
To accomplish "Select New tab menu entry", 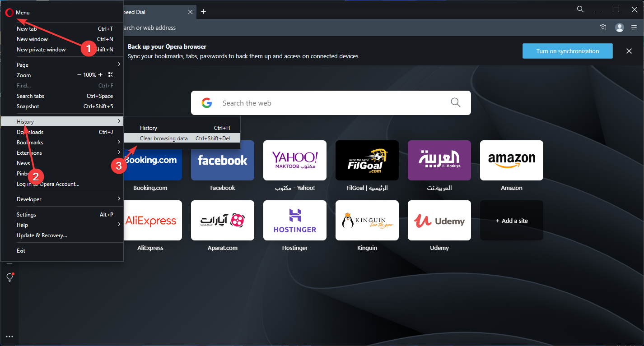I will point(62,29).
